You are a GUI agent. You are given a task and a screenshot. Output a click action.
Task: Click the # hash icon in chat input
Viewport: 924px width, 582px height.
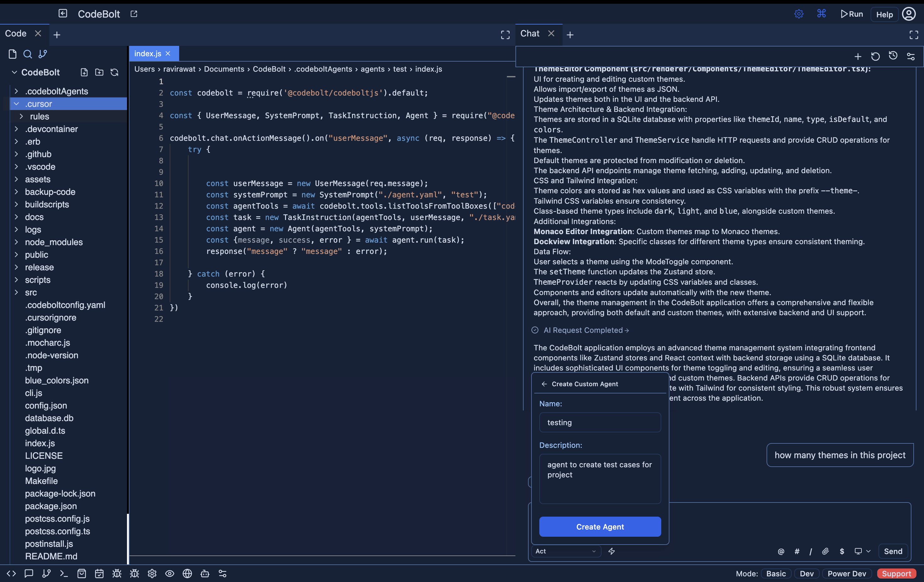point(797,551)
